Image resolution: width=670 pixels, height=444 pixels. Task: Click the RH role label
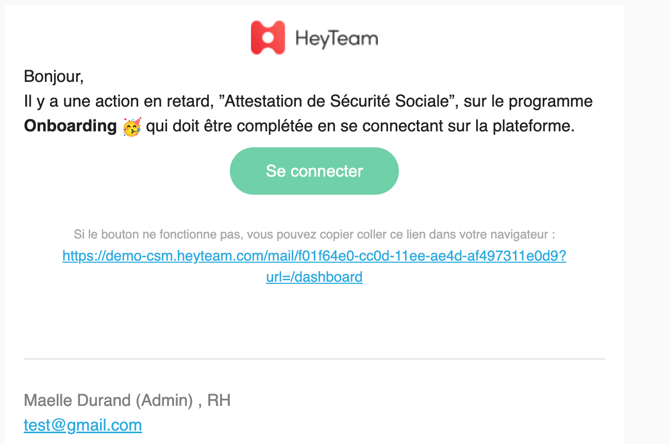219,400
